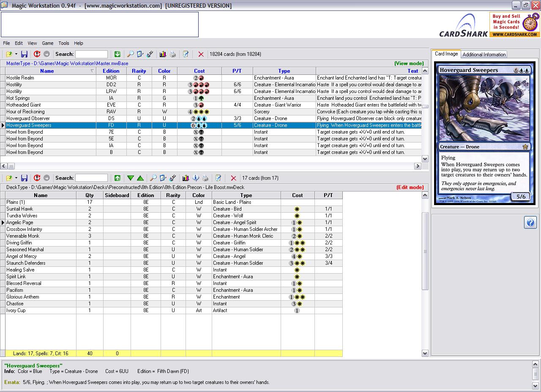Select the Card Image tab
The height and width of the screenshot is (392, 541).
(446, 54)
